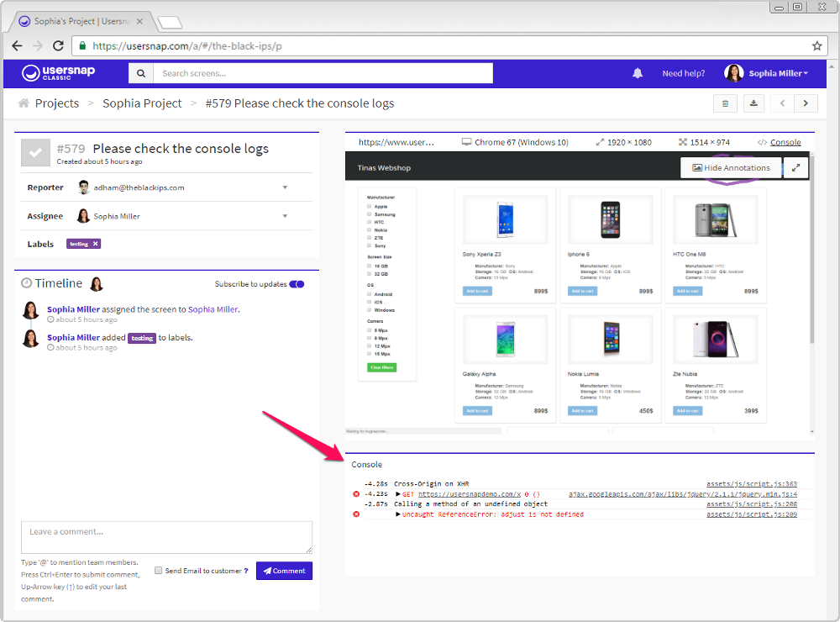The height and width of the screenshot is (622, 840).
Task: Check the HTC manufacturer filter
Action: [369, 222]
